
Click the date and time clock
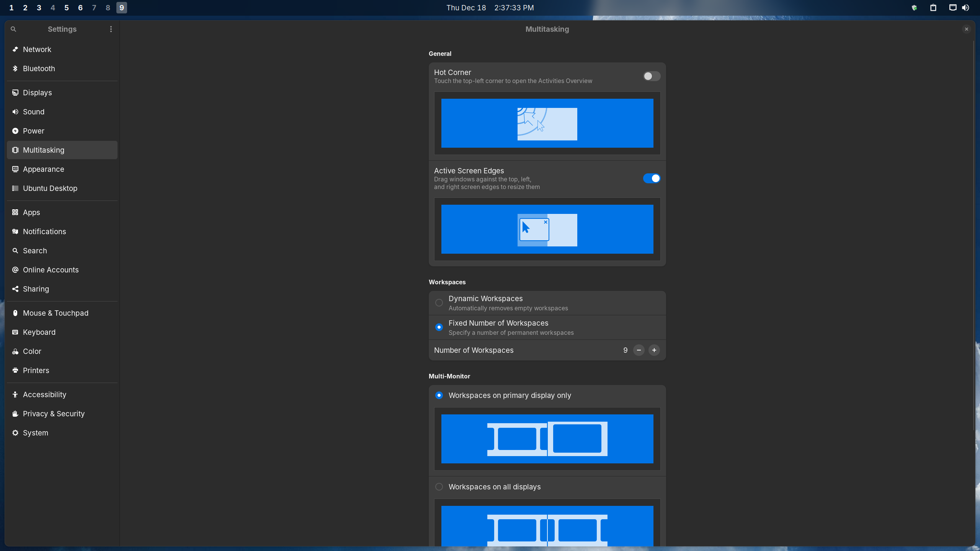click(x=490, y=8)
